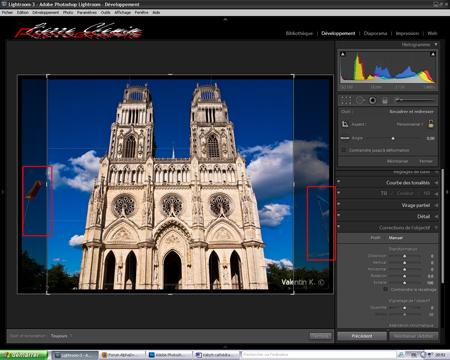Viewport: 450px width, 360px height.
Task: Click the Distorsion slider handle
Action: pos(405,256)
